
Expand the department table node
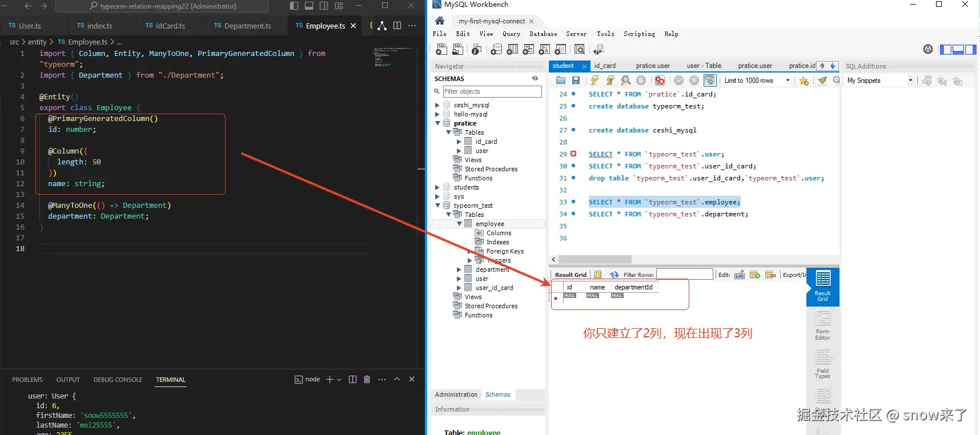point(459,269)
